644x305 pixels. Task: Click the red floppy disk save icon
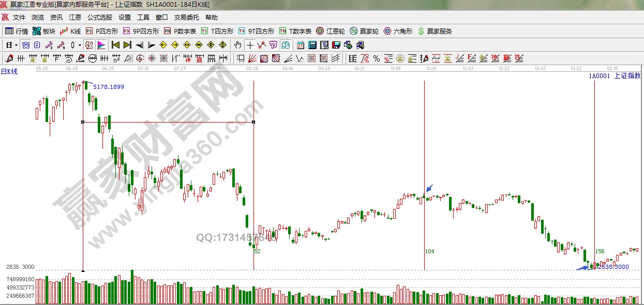[x=336, y=45]
